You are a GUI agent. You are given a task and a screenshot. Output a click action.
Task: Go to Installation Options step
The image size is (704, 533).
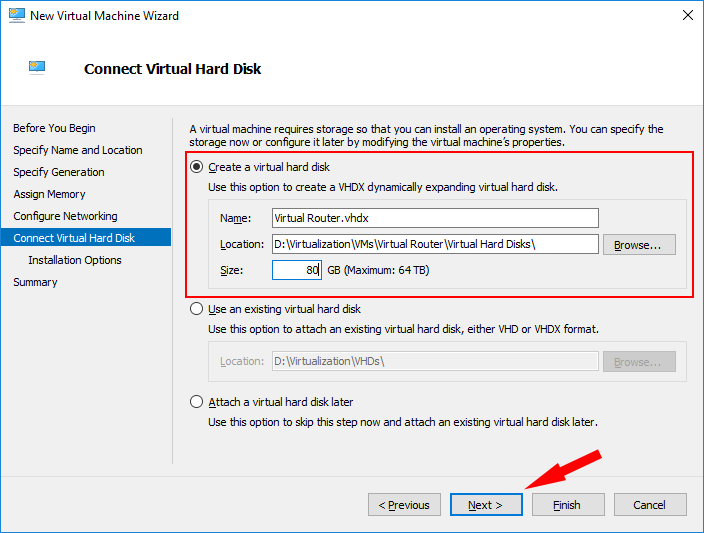(x=75, y=260)
